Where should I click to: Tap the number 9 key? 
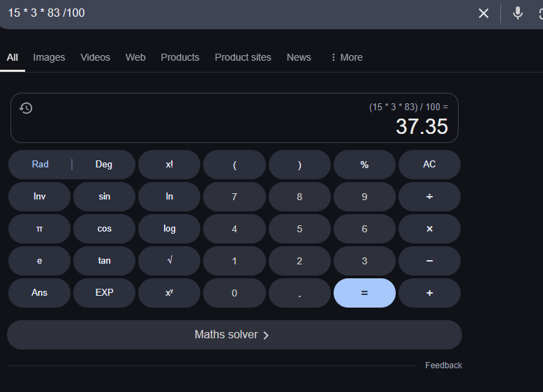tap(364, 197)
